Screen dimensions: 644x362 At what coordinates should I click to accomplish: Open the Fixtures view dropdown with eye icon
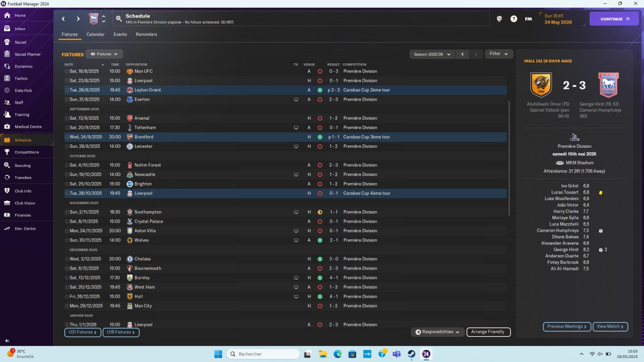click(104, 54)
